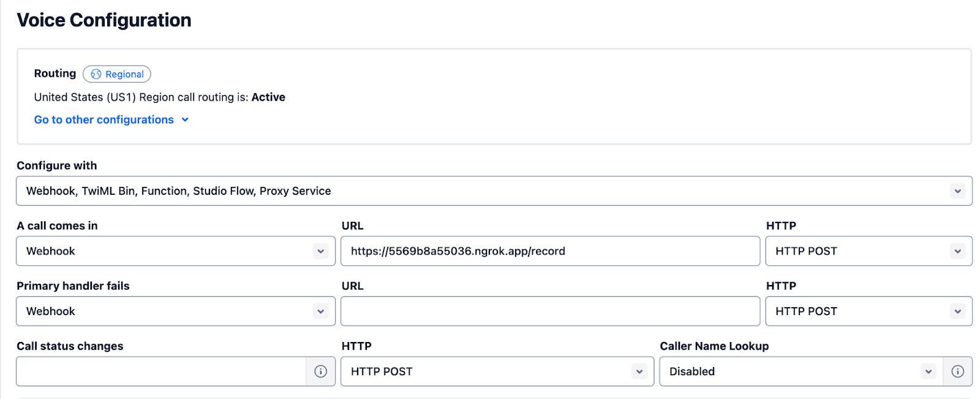Click the US1 Region call routing text
Screen dimensions: 980x399
(x=160, y=97)
